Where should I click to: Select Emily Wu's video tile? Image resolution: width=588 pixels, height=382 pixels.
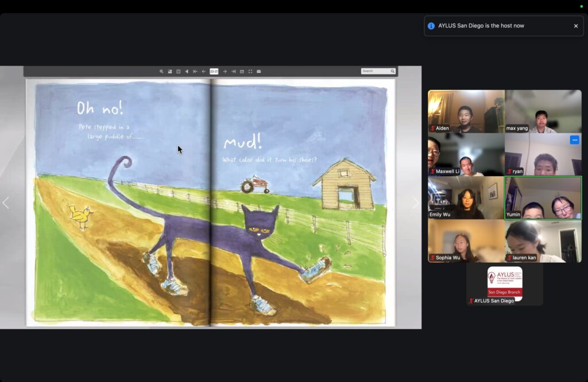[466, 198]
